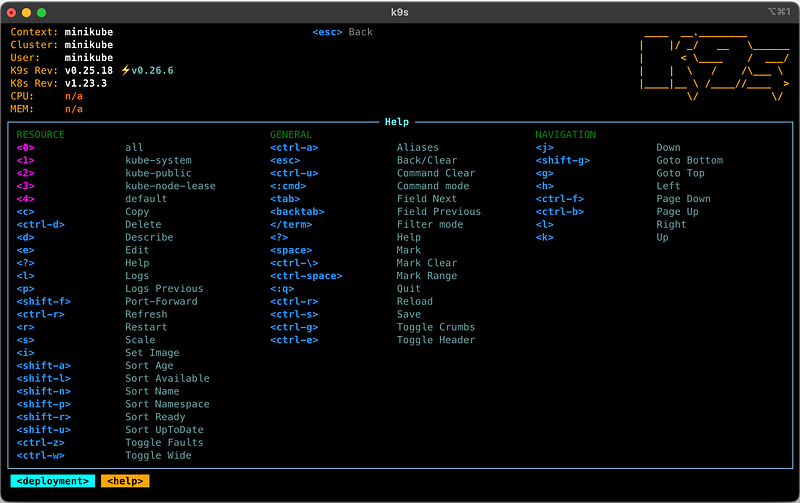Click the Sort Name label
The image size is (800, 503).
[x=152, y=391]
